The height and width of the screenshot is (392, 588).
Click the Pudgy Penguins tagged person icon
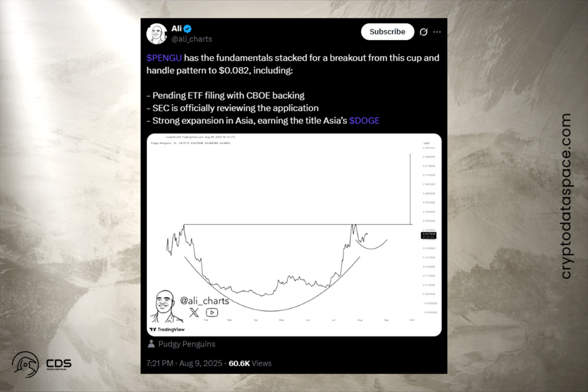pyautogui.click(x=151, y=344)
